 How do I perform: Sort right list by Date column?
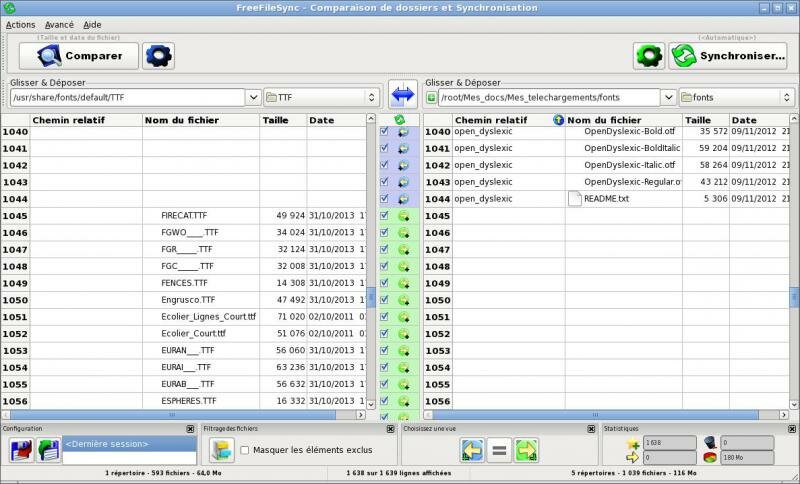click(759, 120)
